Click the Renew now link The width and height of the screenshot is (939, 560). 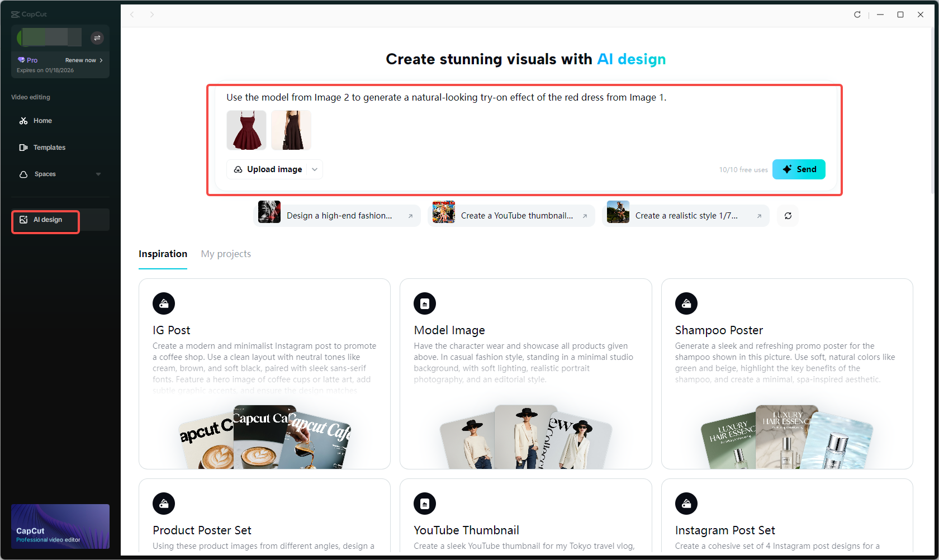tap(81, 60)
